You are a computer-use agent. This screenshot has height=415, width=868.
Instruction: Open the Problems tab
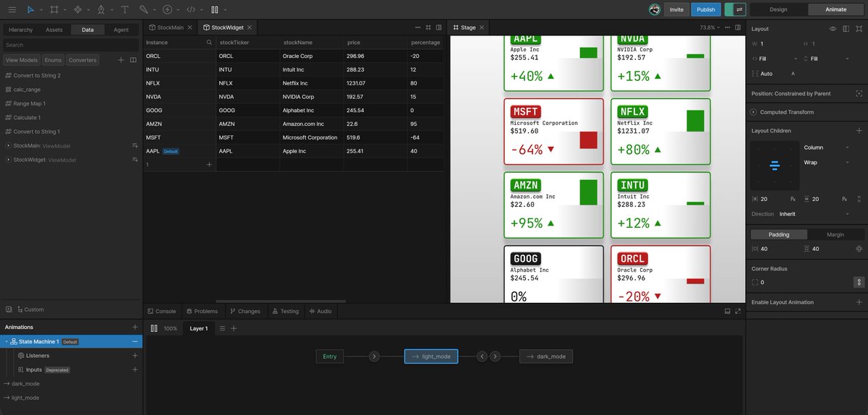coord(202,311)
